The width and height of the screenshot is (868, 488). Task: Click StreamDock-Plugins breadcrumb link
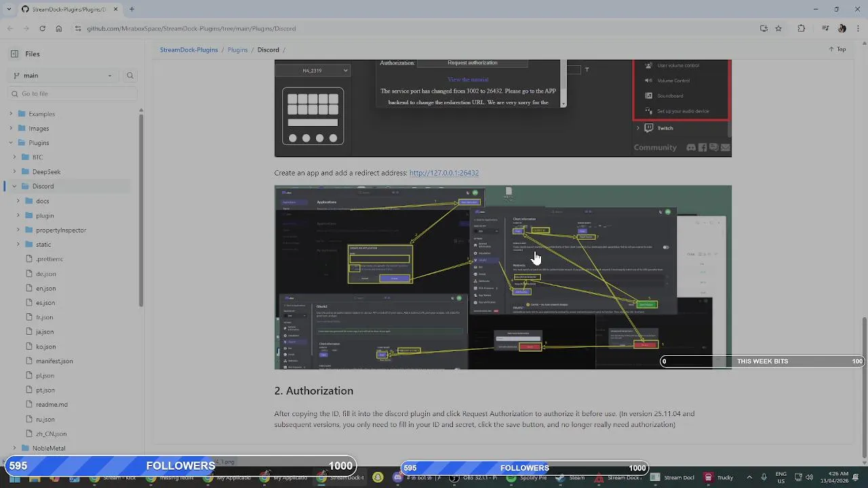point(189,49)
